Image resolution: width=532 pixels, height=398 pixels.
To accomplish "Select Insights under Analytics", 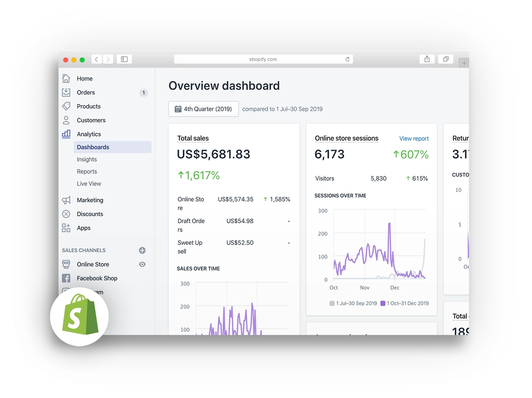I will click(87, 160).
